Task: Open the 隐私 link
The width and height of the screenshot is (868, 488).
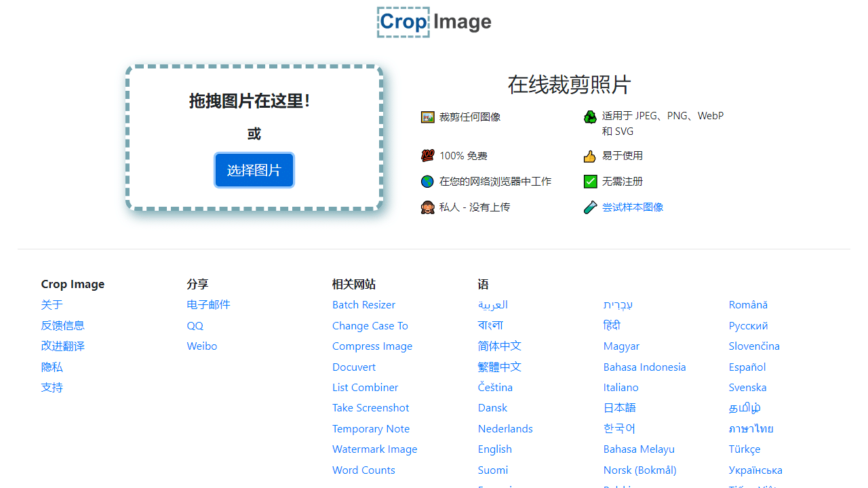Action: [x=52, y=367]
